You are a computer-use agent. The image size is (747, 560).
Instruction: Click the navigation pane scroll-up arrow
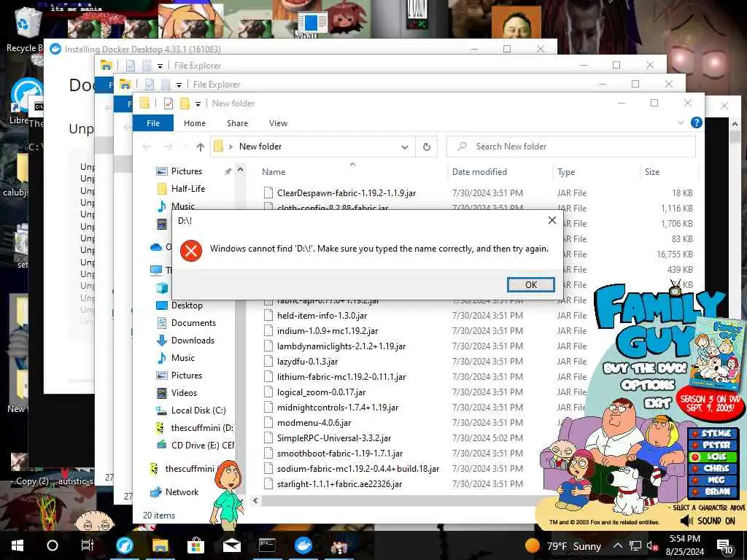240,169
